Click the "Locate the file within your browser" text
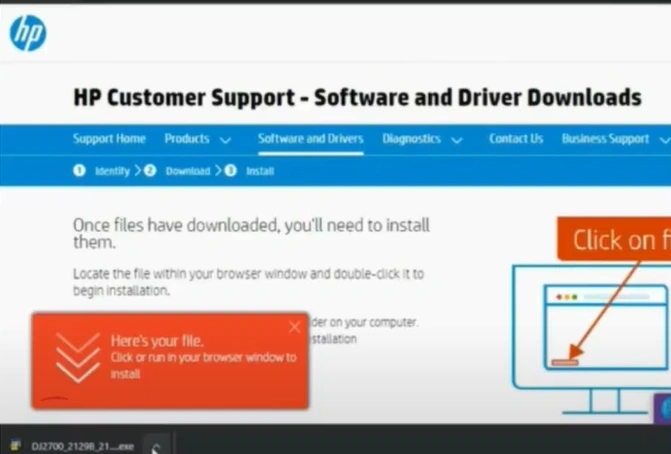Viewport: 671px width, 454px height. pyautogui.click(x=248, y=282)
